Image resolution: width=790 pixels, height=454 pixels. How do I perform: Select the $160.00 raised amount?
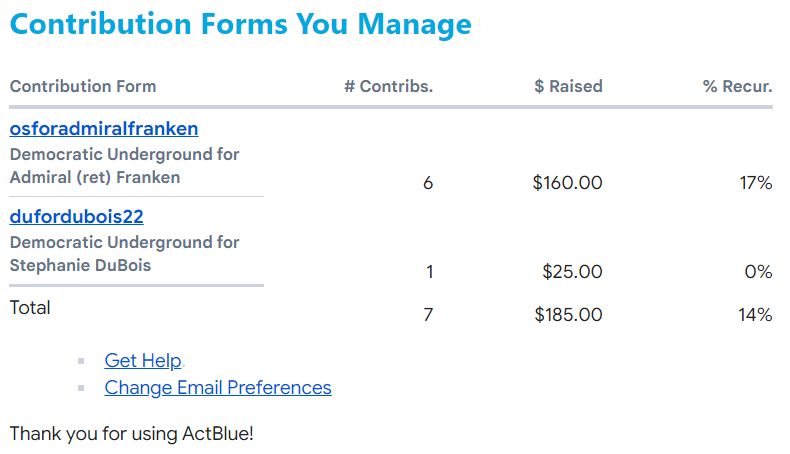click(567, 183)
